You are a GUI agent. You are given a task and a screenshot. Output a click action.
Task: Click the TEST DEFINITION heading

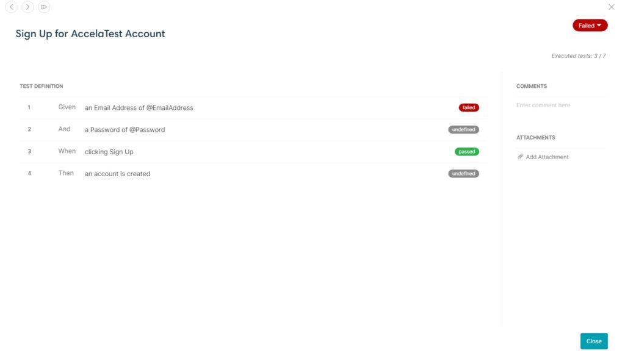click(42, 86)
